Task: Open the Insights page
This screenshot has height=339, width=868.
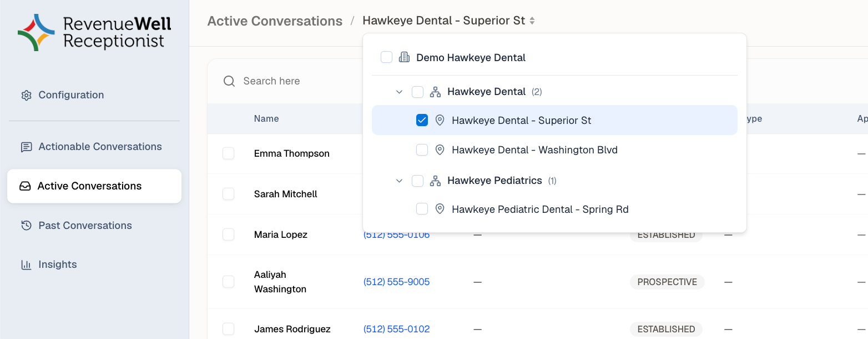Action: point(94,265)
